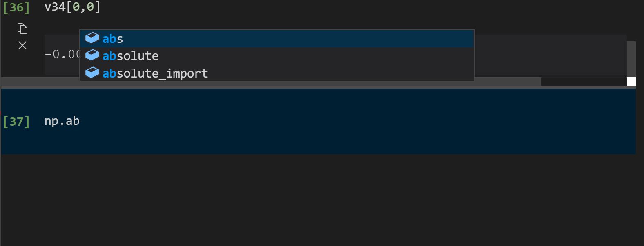Choose absolute from the completion popup
Screen dimensions: 644x246
point(130,55)
